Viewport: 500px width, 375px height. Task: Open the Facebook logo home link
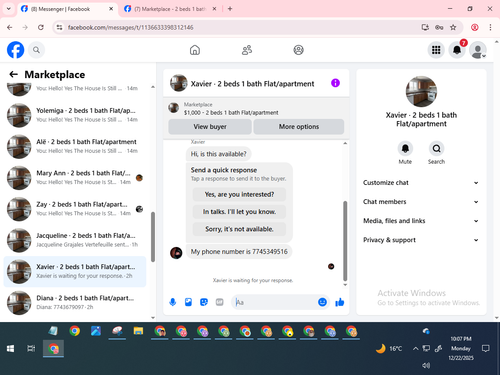[x=16, y=50]
